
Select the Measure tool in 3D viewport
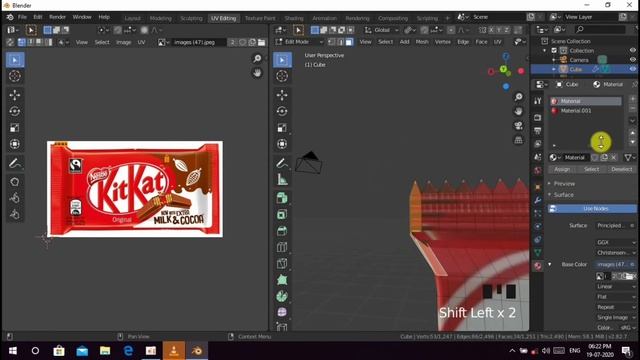click(x=282, y=180)
